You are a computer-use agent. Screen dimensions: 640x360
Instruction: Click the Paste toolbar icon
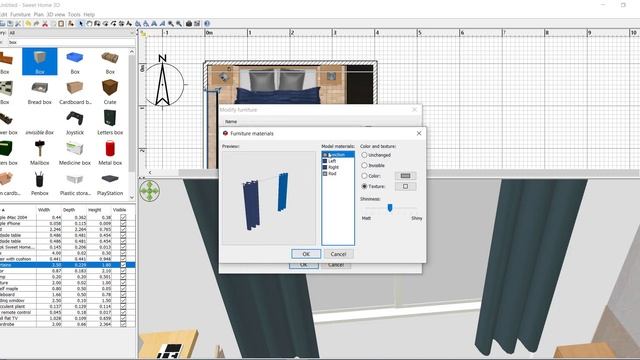pos(61,24)
